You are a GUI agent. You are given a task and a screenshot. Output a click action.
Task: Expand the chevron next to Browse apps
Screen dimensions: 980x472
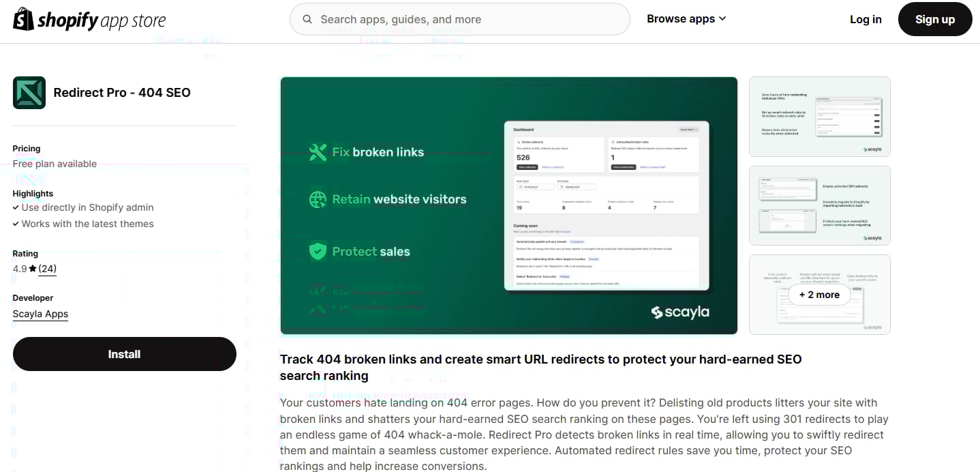pyautogui.click(x=722, y=18)
